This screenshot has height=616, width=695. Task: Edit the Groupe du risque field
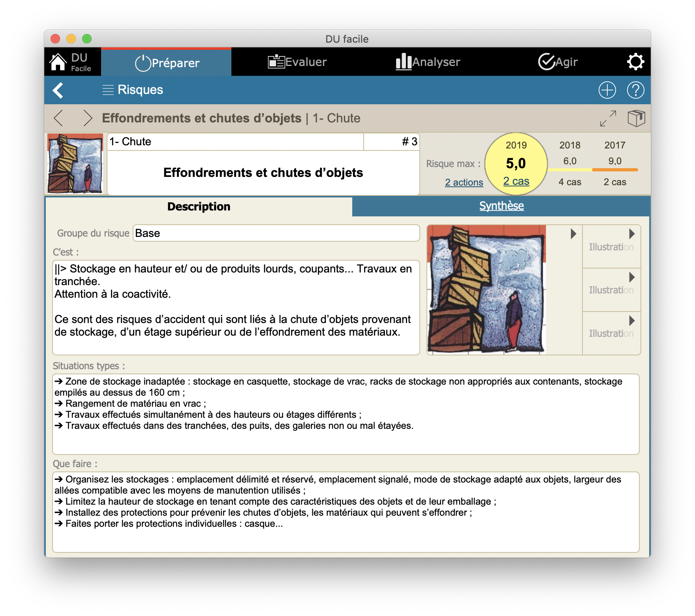tap(276, 233)
